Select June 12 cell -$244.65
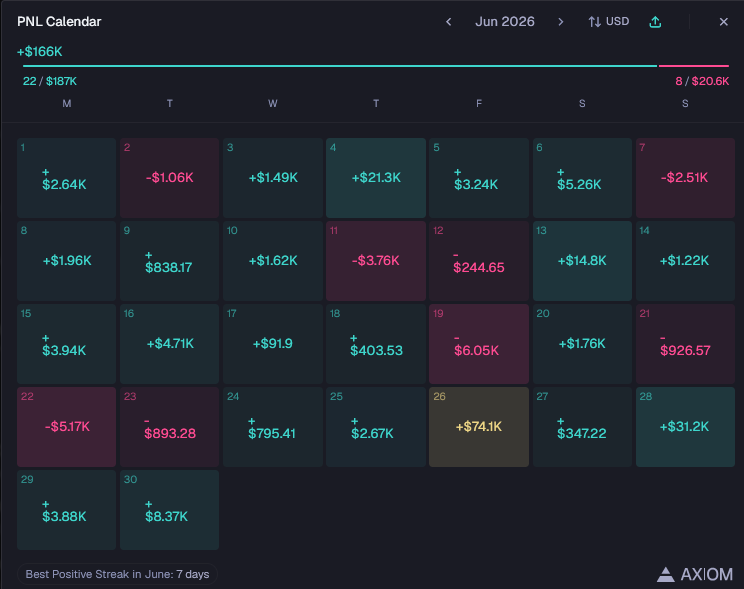 click(479, 261)
